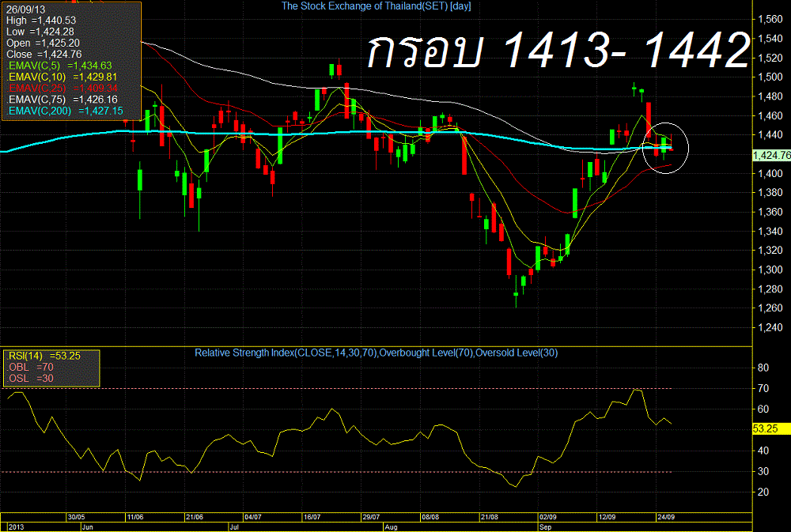Click the 1,240 price axis label
Image resolution: width=791 pixels, height=532 pixels.
(770, 328)
